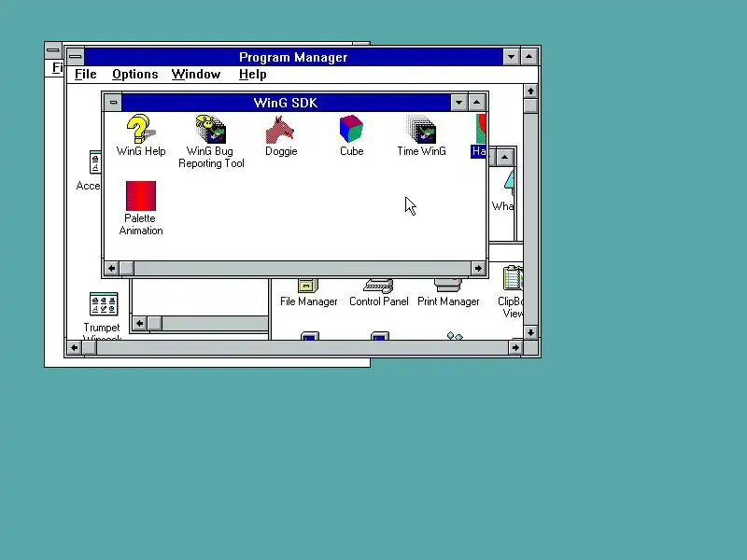Screen dimensions: 747x560
Task: Open control menu of the background window
Action: (53, 50)
